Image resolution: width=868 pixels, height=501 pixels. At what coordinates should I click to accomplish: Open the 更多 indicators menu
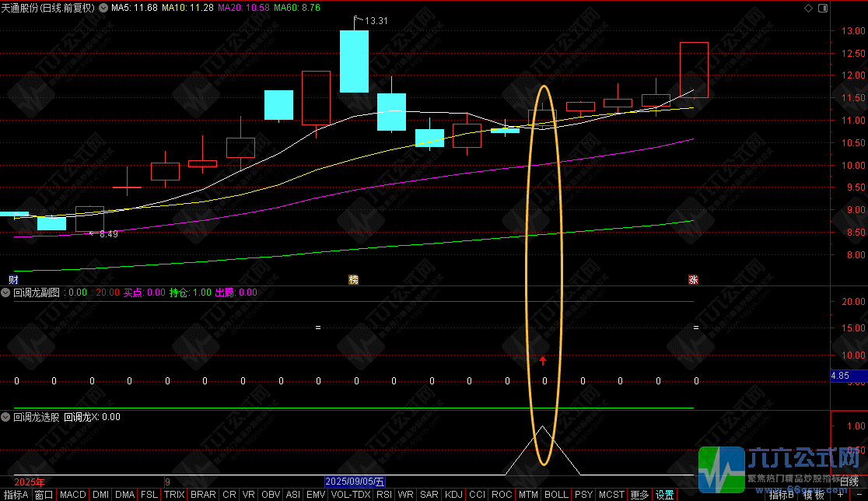[x=639, y=495]
